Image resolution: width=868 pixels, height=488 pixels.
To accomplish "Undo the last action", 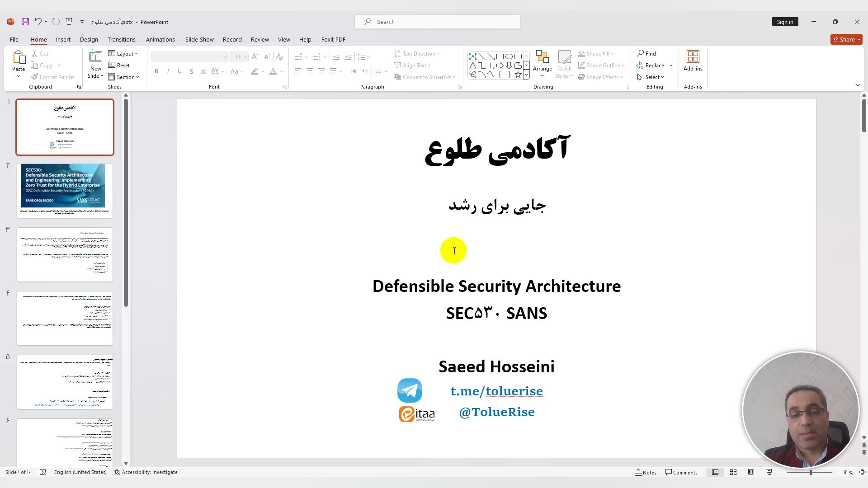I will pos(38,22).
